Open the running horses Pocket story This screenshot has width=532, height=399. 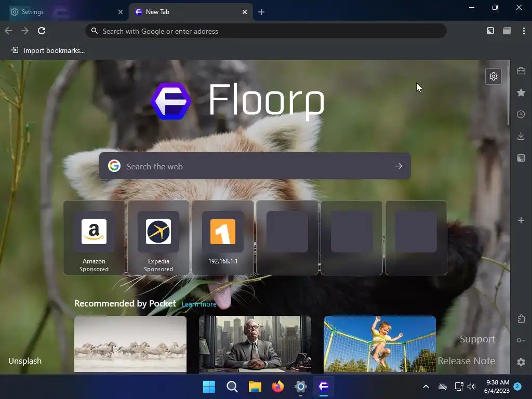pyautogui.click(x=130, y=344)
